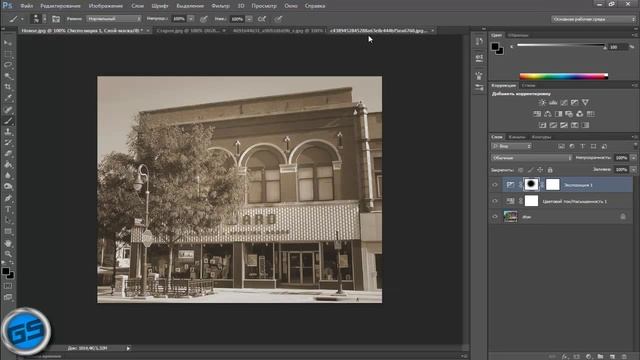Add an Invert adjustment layer

pyautogui.click(x=542, y=125)
